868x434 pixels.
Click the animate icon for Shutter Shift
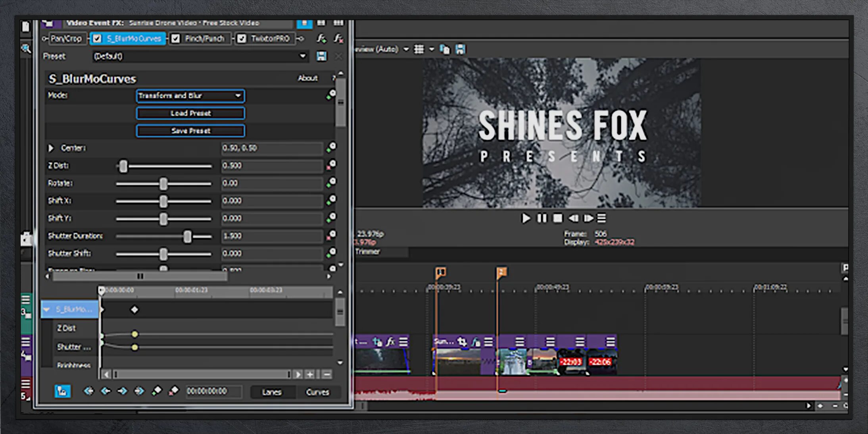(x=331, y=253)
